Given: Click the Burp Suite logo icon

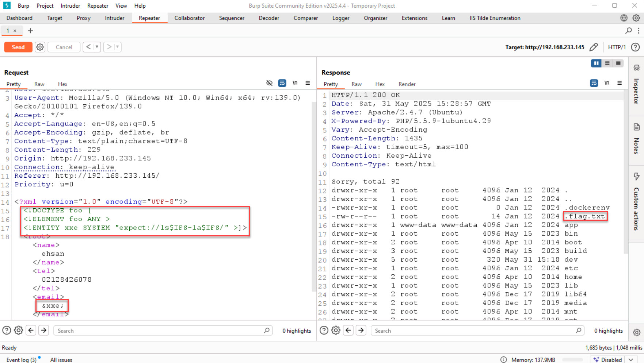Looking at the screenshot, I should pos(7,5).
